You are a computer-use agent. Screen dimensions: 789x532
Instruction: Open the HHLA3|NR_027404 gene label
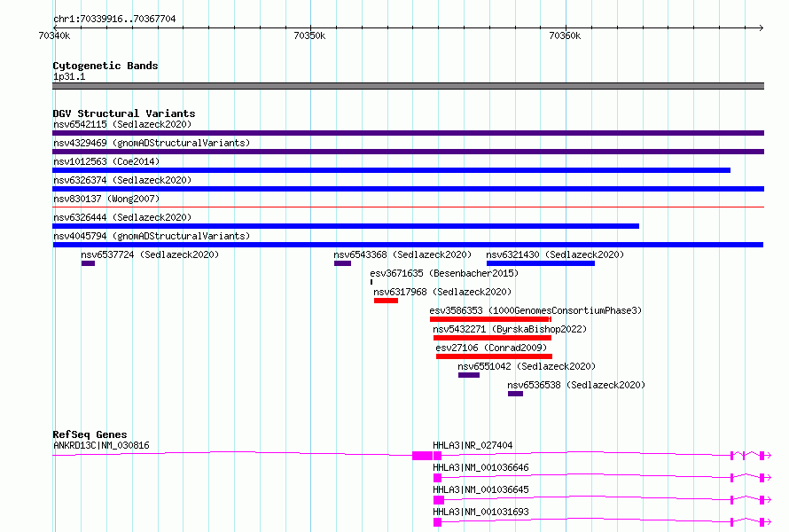point(473,445)
